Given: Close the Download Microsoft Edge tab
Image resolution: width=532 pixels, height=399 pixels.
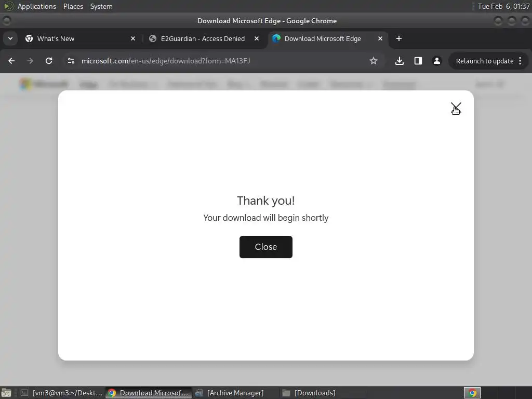Looking at the screenshot, I should click(380, 38).
